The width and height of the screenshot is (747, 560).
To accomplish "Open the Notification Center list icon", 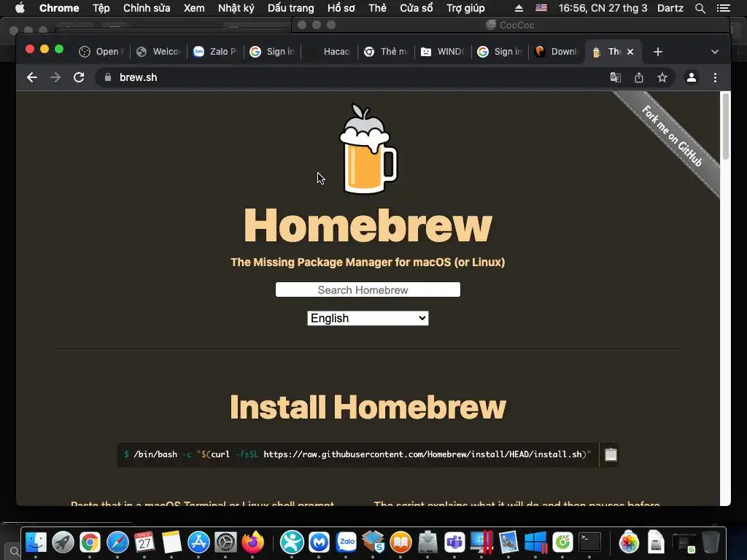I will (723, 8).
